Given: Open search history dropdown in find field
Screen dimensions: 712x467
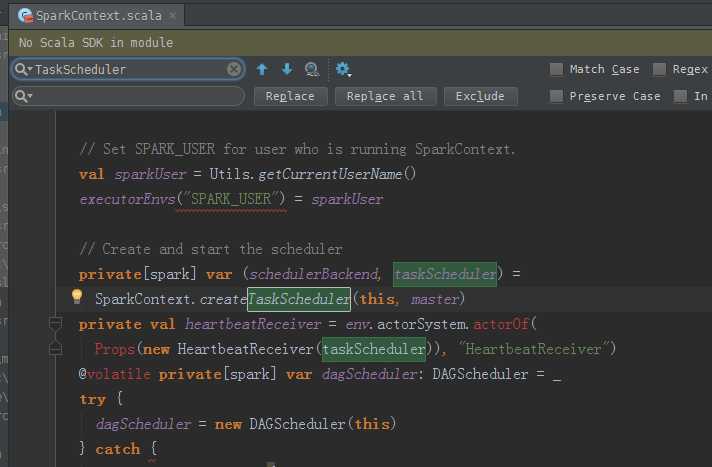Looking at the screenshot, I should pos(23,69).
